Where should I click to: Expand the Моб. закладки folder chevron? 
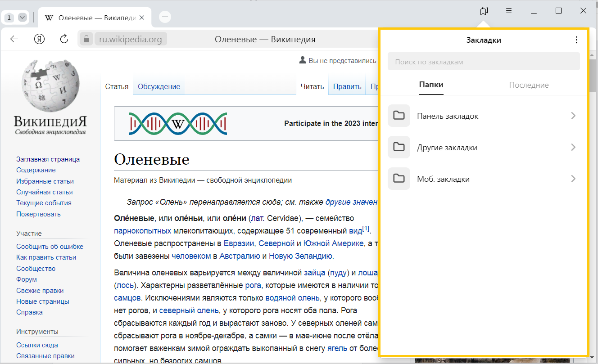click(x=573, y=179)
